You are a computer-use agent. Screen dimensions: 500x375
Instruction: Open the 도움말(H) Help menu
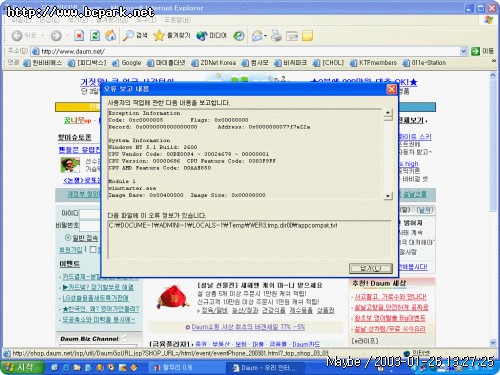point(178,20)
